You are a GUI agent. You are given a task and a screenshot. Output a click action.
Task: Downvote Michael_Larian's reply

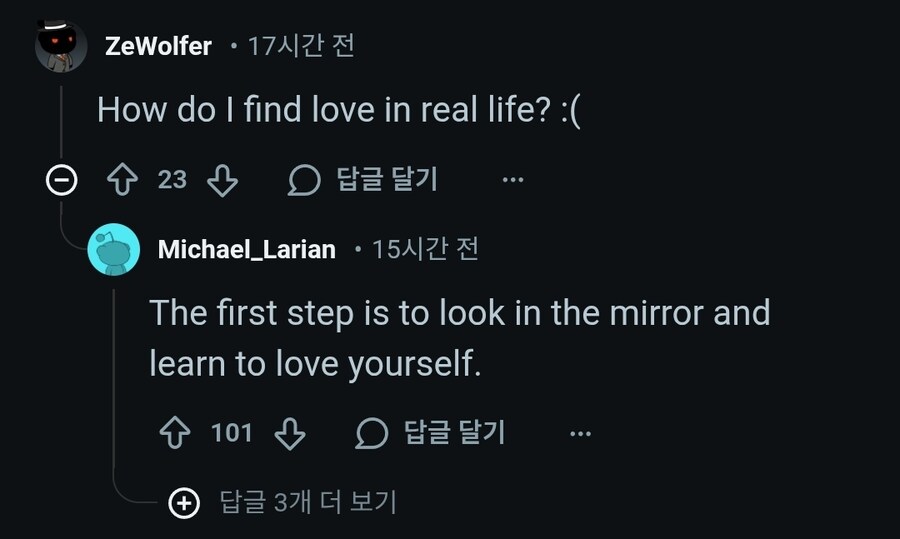point(289,433)
